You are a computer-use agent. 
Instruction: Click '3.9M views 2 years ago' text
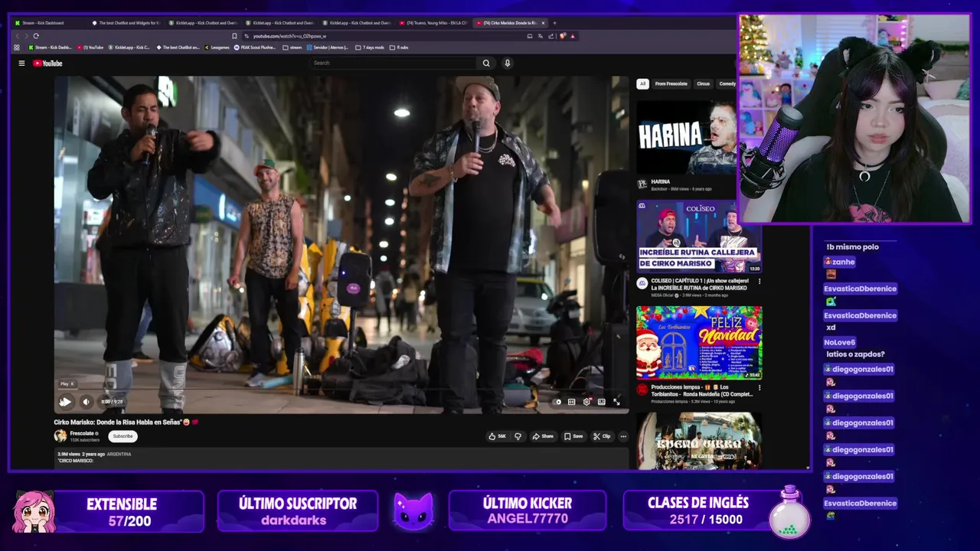pyautogui.click(x=80, y=454)
